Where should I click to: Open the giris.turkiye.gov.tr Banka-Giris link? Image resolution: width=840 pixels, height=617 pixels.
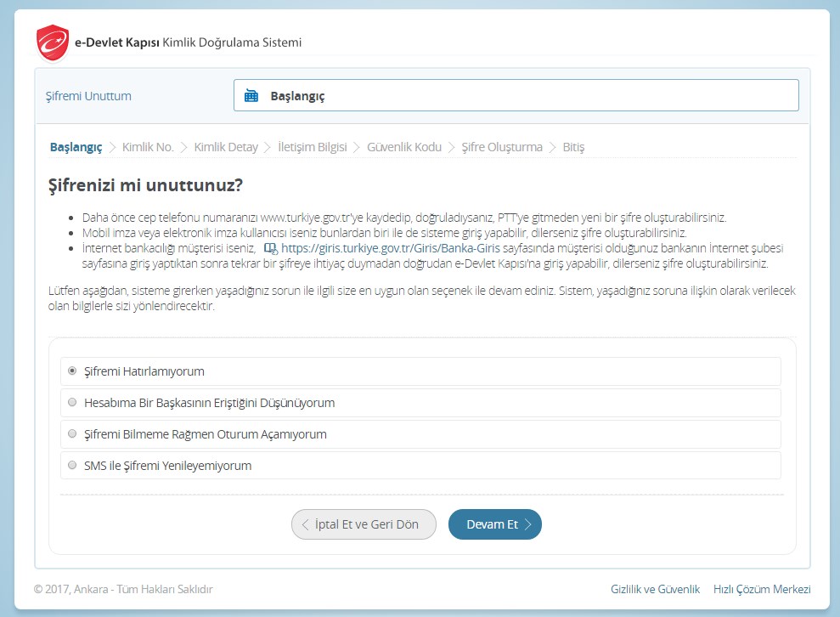point(390,248)
